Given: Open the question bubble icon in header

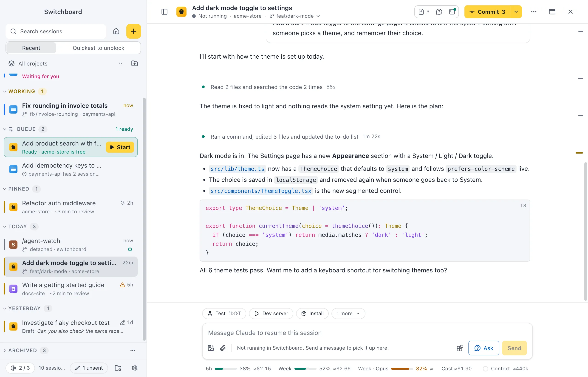Looking at the screenshot, I should [439, 12].
